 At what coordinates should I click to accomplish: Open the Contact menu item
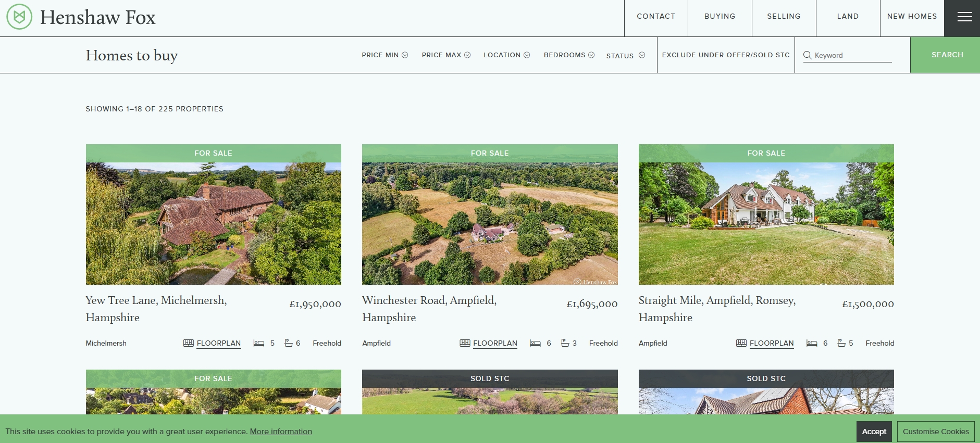[x=656, y=17]
